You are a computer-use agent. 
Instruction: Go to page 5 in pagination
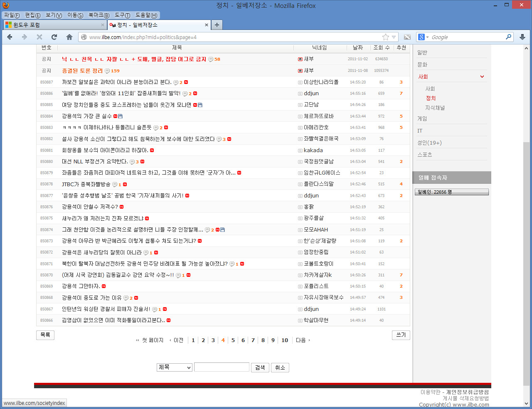click(233, 340)
